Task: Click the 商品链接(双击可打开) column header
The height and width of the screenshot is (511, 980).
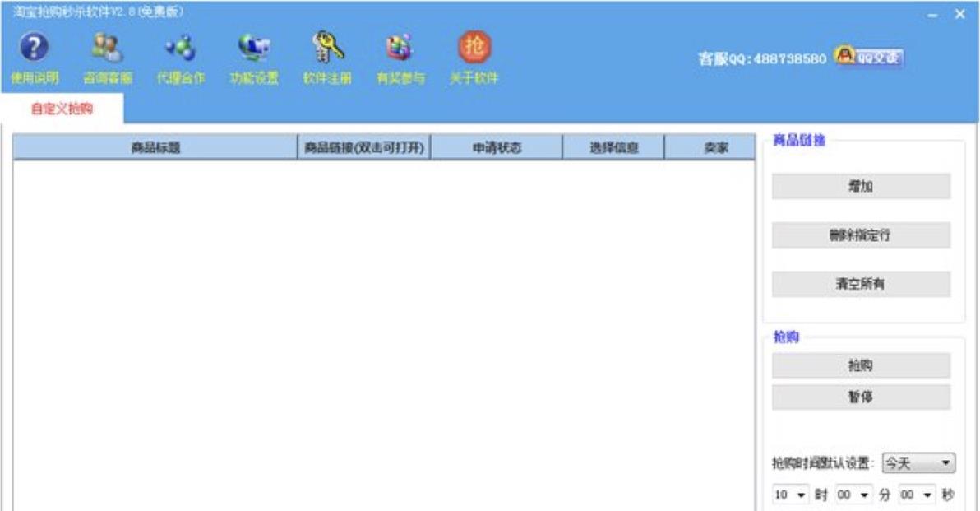Action: [x=363, y=147]
